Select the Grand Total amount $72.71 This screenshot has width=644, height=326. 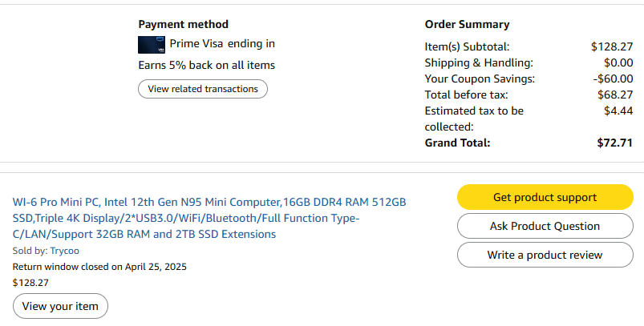tap(615, 143)
